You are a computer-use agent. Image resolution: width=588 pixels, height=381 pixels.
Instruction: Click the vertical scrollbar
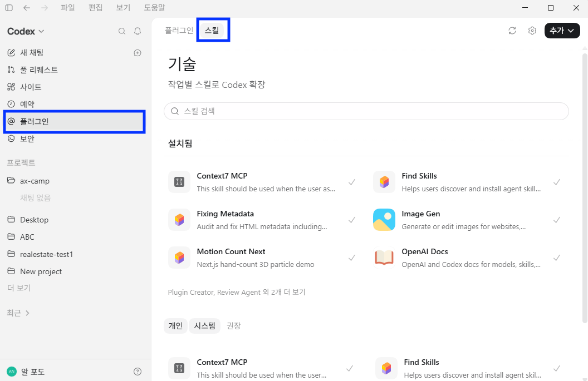point(585,187)
